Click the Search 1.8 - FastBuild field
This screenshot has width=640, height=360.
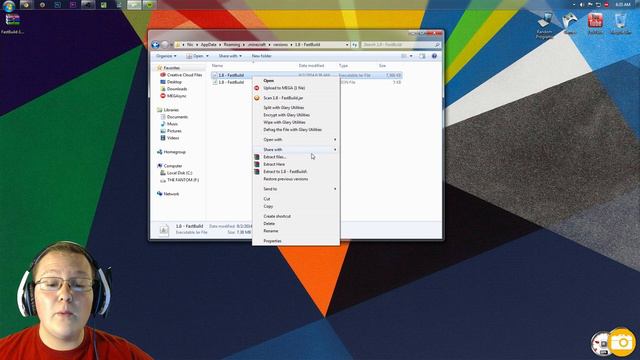pos(400,44)
